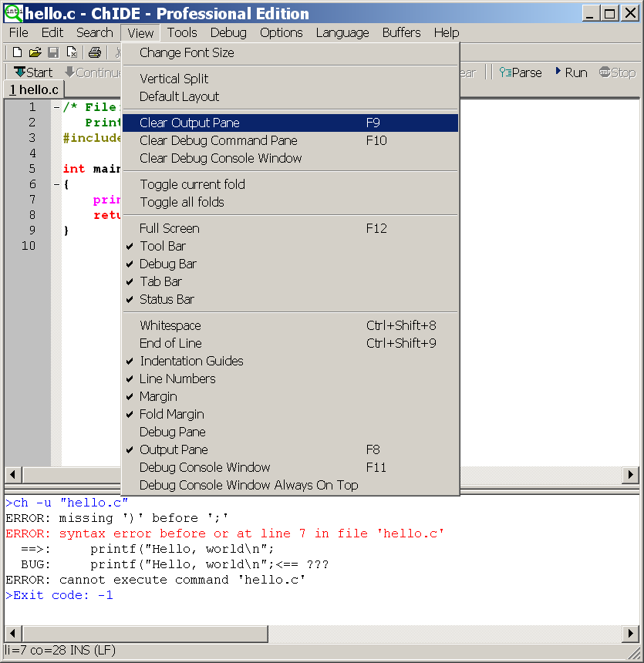
Task: Create a new file with the toolbar icon
Action: (17, 52)
